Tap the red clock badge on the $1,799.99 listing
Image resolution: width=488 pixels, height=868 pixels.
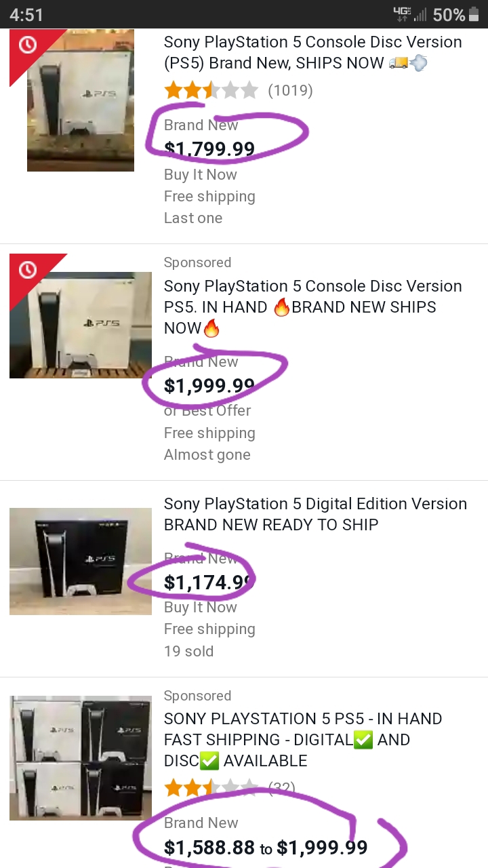click(27, 45)
